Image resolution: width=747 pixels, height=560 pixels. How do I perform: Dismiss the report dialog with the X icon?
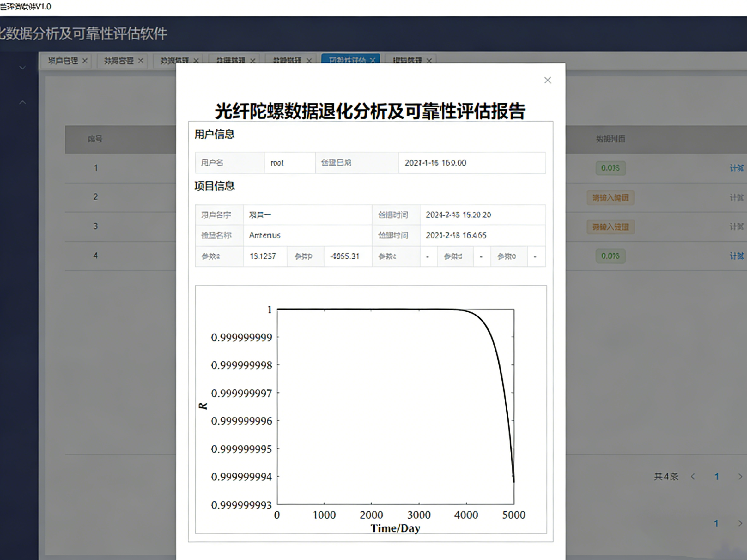coord(548,80)
